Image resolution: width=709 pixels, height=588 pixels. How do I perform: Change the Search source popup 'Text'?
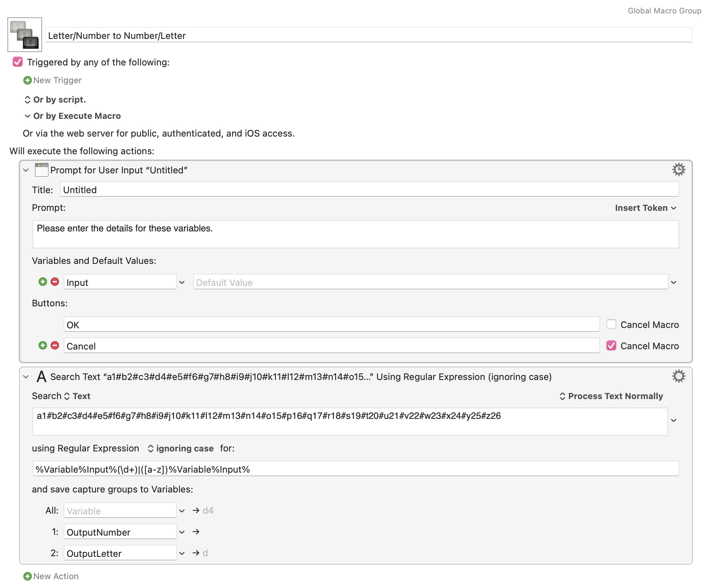77,396
